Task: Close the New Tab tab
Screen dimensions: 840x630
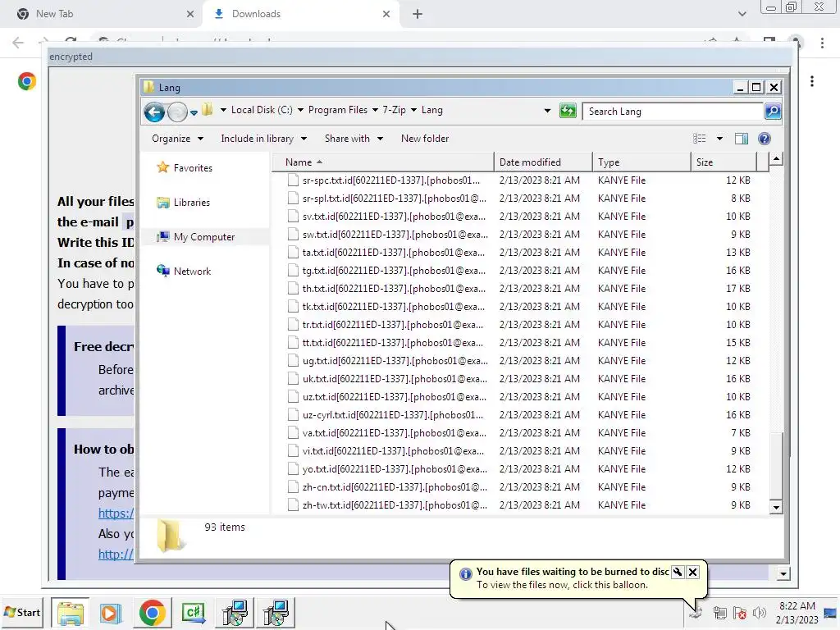Action: click(x=190, y=14)
